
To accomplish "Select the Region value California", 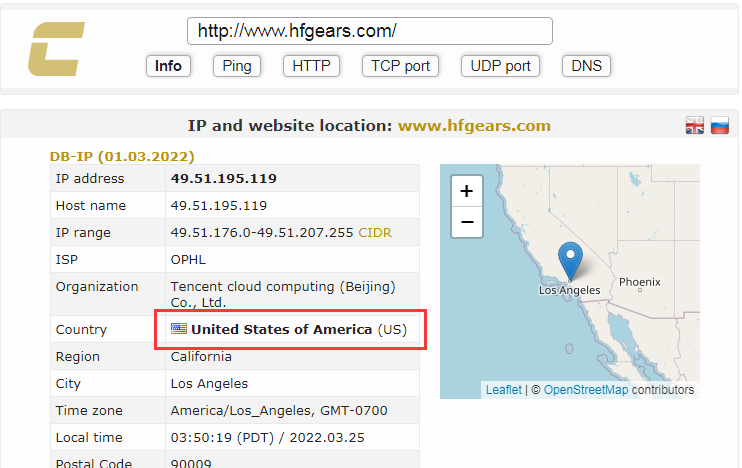I will coord(201,356).
